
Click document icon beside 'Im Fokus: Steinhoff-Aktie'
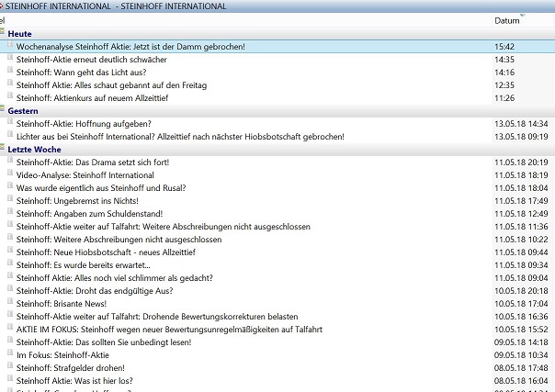point(10,353)
